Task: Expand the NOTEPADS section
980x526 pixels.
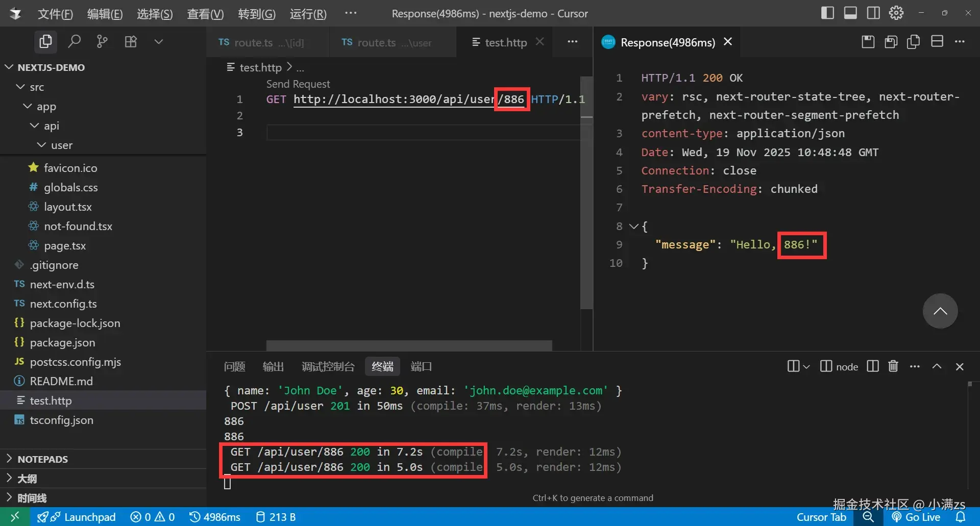Action: click(103, 459)
